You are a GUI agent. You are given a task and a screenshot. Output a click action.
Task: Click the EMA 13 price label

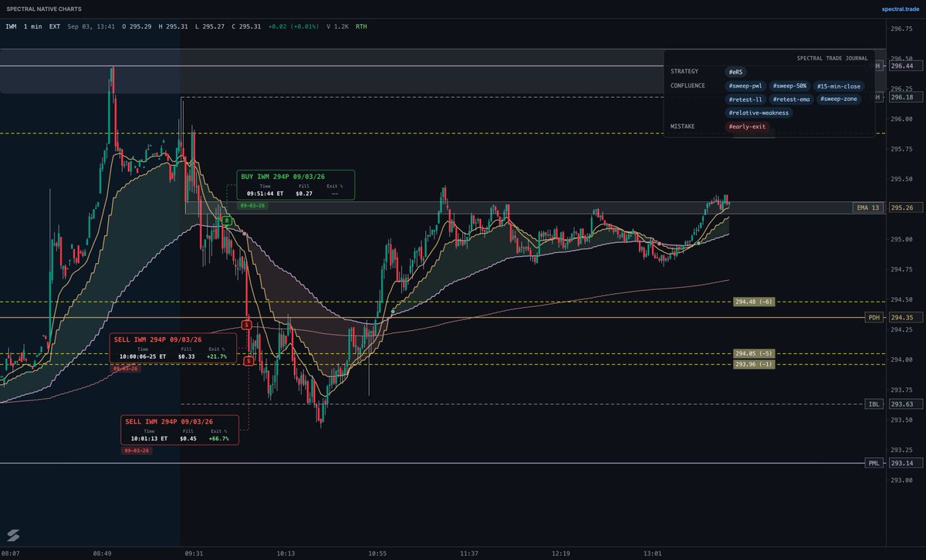coord(868,207)
